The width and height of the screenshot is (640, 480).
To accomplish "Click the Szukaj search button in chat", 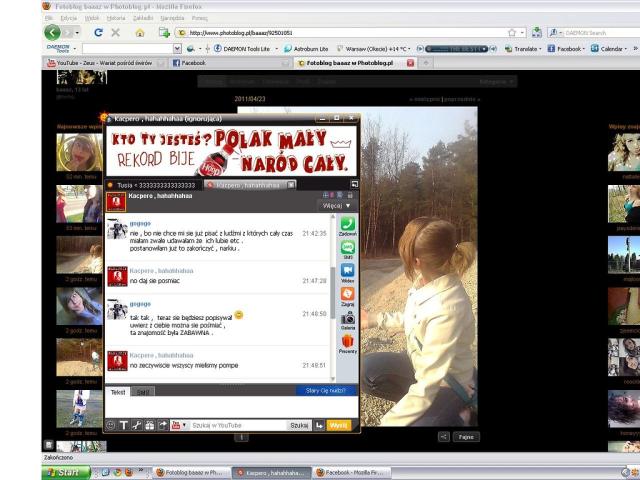I will click(x=299, y=425).
